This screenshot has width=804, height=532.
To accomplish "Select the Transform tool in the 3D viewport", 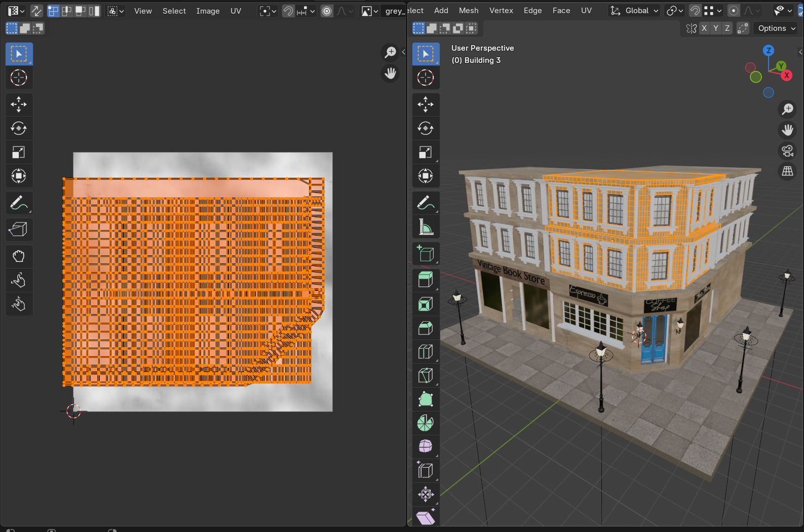I will (x=426, y=176).
